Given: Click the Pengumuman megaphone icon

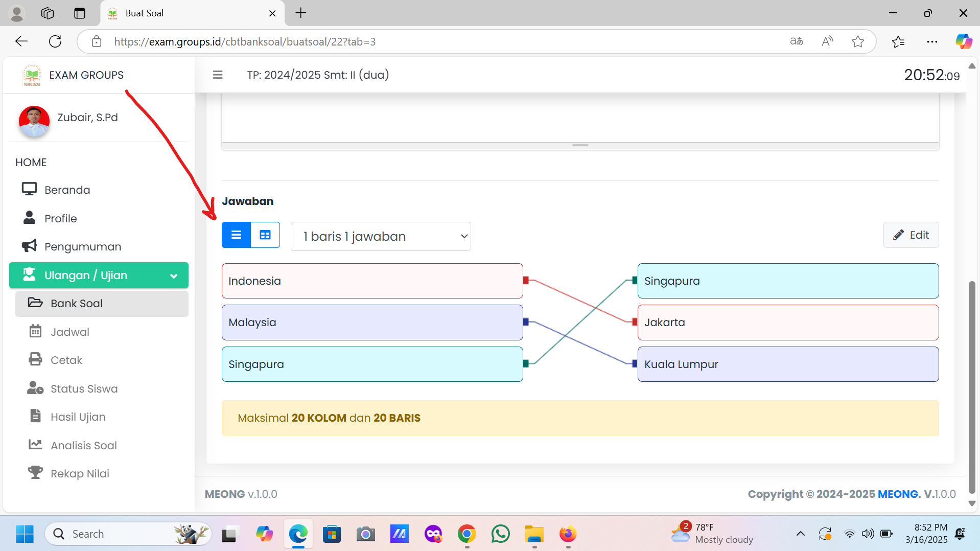Looking at the screenshot, I should click(29, 246).
